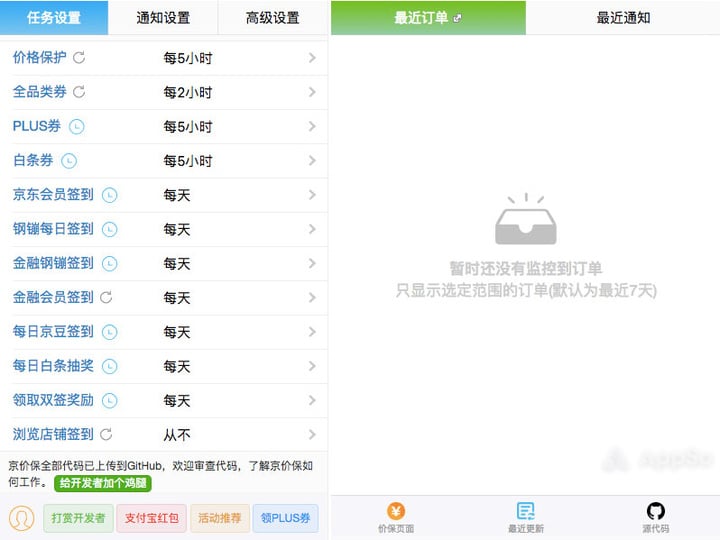
Task: Open the 金融钢镚签到 task label
Action: (53, 264)
